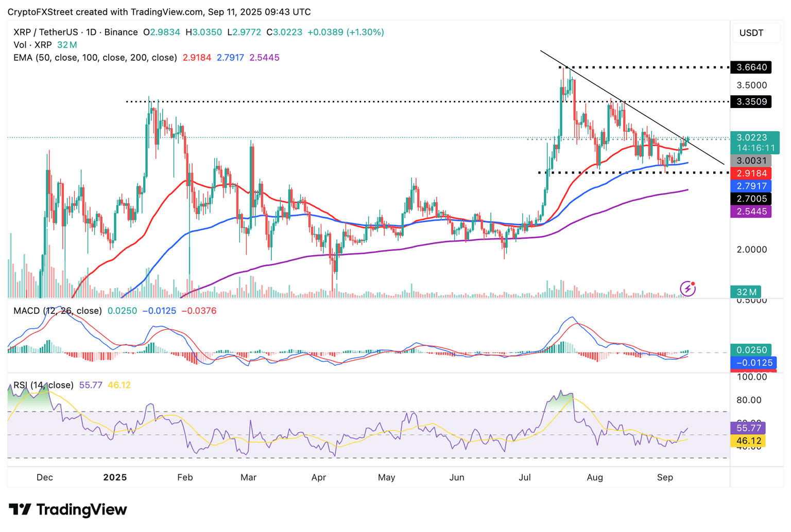Click the Binance exchange label
The height and width of the screenshot is (532, 791).
(121, 32)
